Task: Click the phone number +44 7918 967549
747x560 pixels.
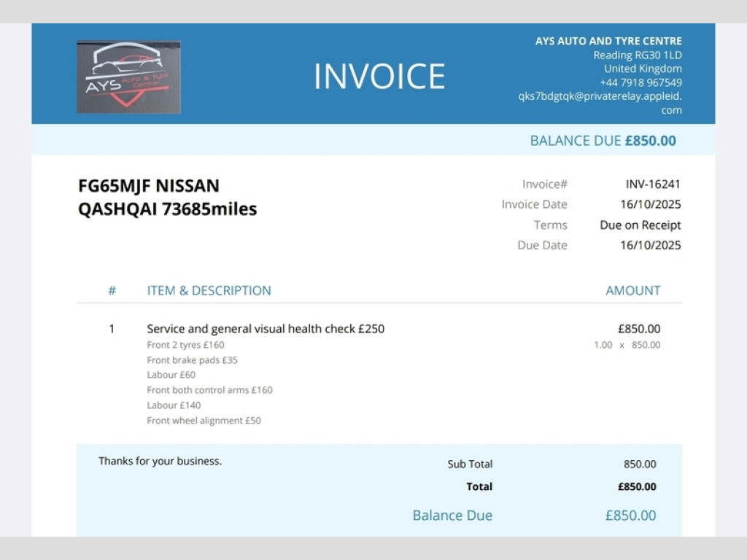Action: 640,82
